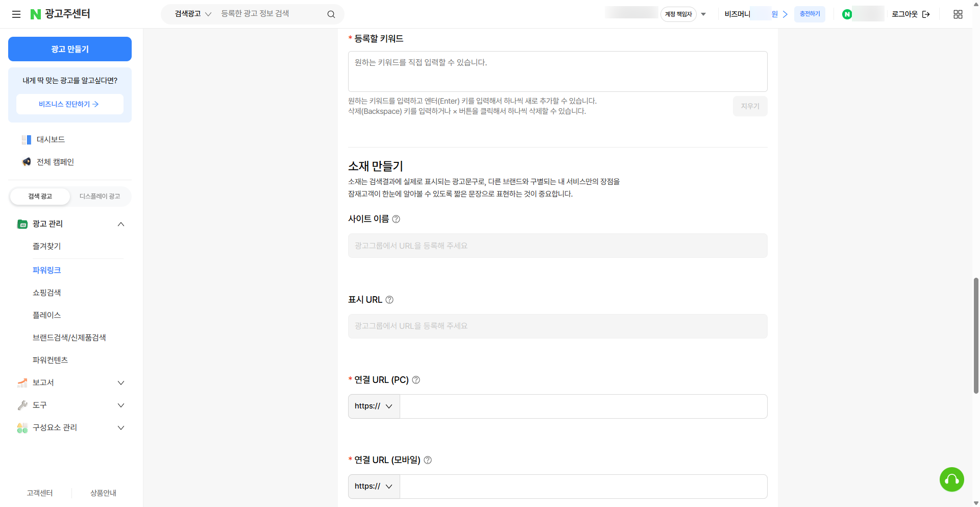980x507 pixels.
Task: Click the logout arrow icon
Action: [x=926, y=14]
